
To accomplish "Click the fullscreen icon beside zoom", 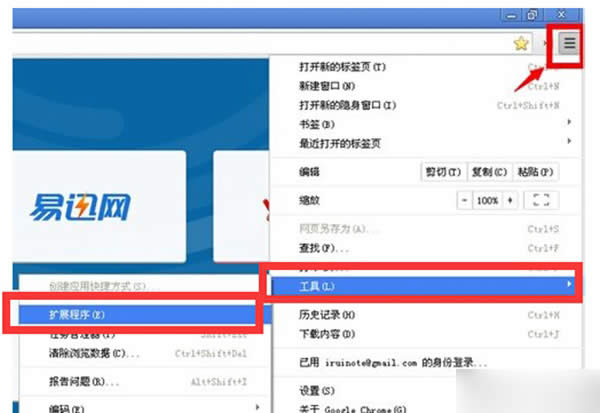I will tap(540, 200).
